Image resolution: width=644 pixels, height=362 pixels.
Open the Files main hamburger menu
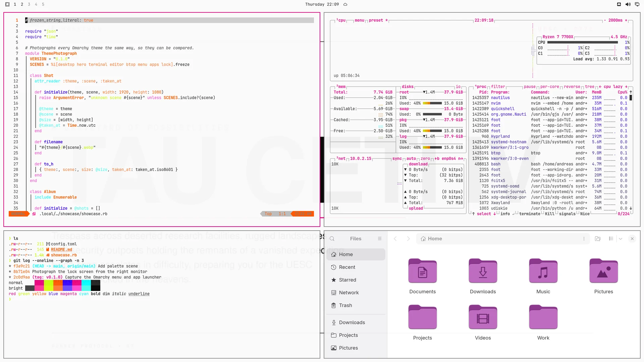380,239
